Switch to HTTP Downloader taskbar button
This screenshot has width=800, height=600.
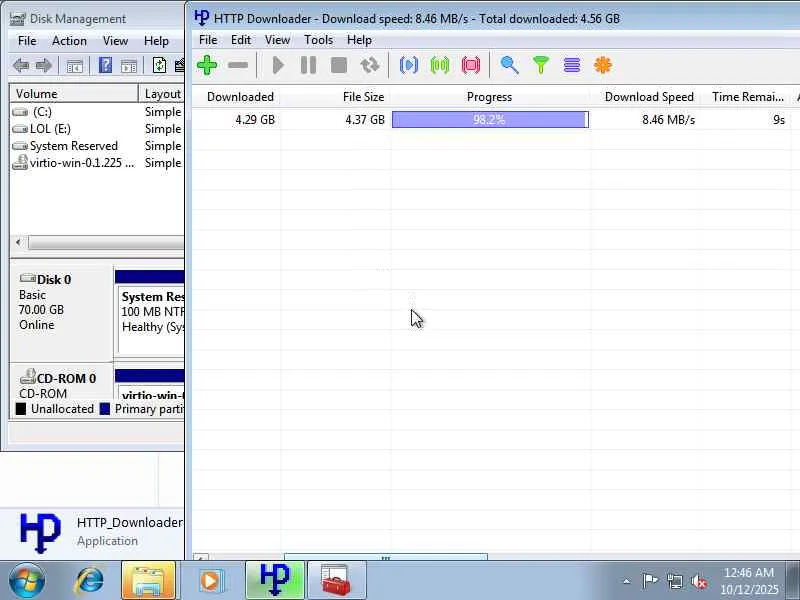(275, 581)
